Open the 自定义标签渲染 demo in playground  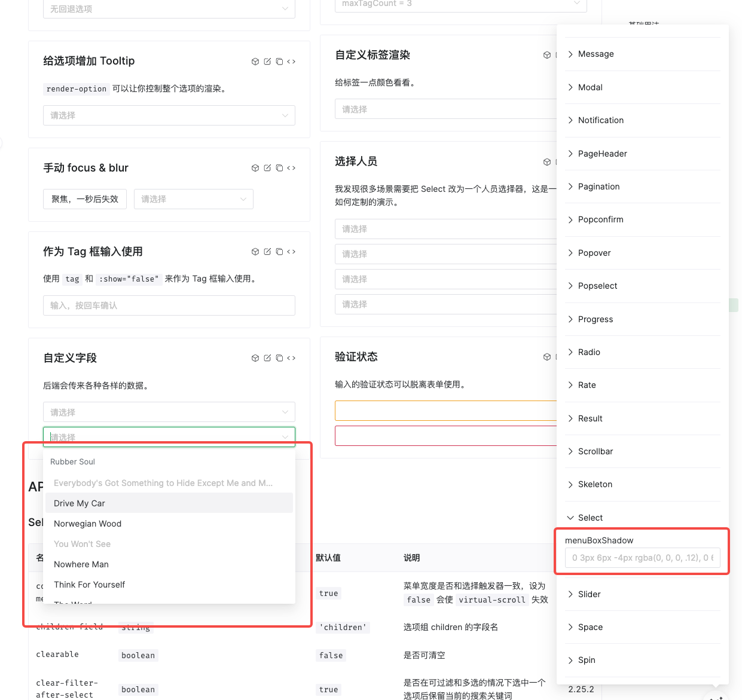click(x=546, y=54)
